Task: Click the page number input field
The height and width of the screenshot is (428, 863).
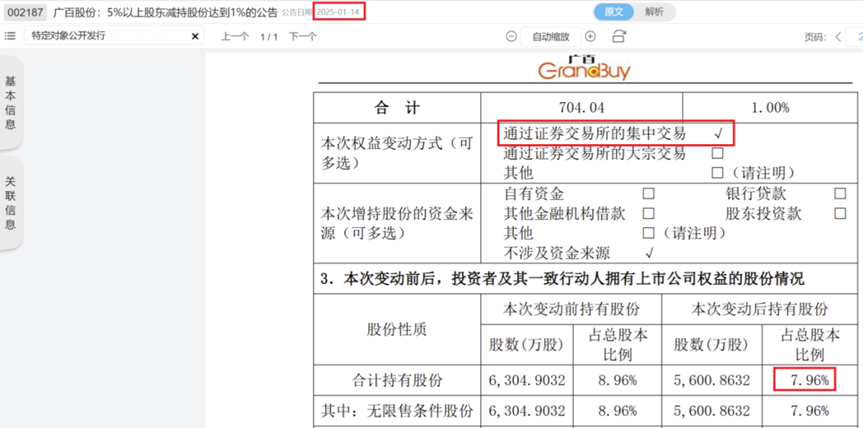Action: pyautogui.click(x=856, y=36)
